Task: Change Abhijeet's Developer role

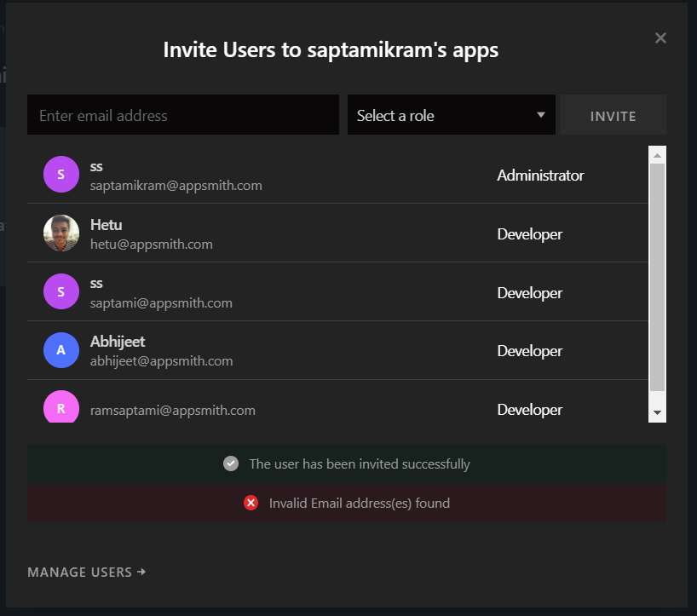Action: click(529, 350)
